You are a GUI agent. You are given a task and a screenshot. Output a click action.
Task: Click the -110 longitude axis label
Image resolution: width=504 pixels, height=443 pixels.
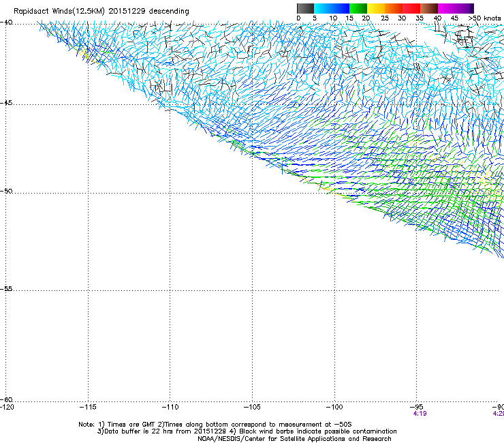pyautogui.click(x=170, y=407)
